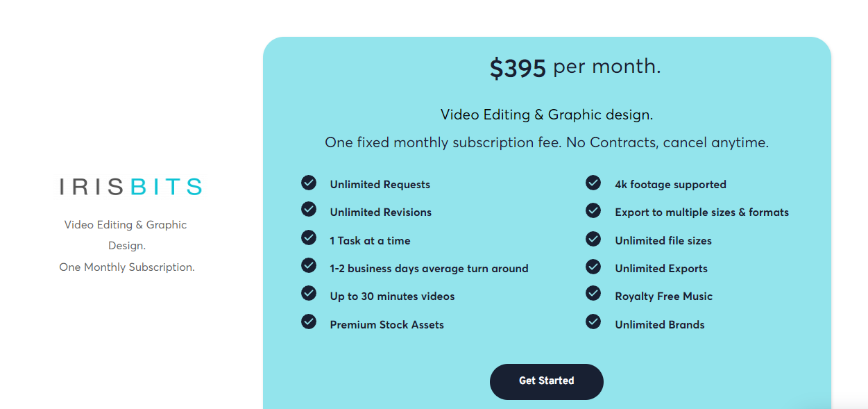Image resolution: width=868 pixels, height=409 pixels.
Task: Click the $395 per month price heading
Action: 575,67
